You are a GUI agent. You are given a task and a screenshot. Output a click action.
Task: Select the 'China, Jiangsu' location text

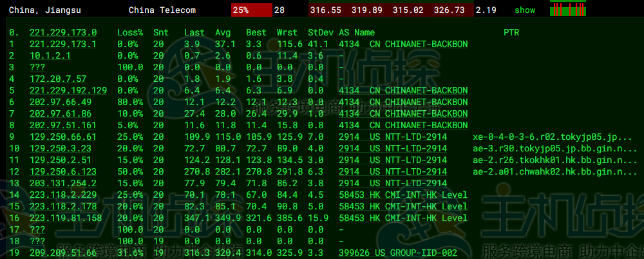click(45, 10)
